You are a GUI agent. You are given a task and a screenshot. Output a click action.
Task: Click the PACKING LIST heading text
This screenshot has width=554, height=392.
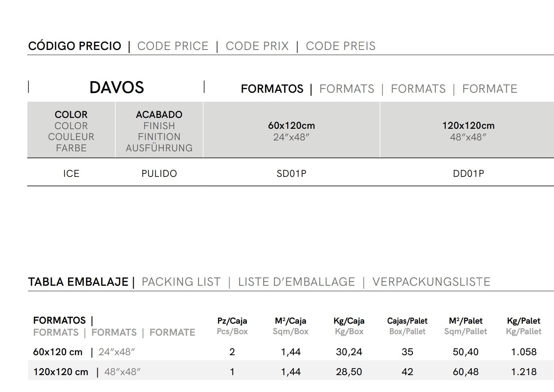tap(181, 282)
